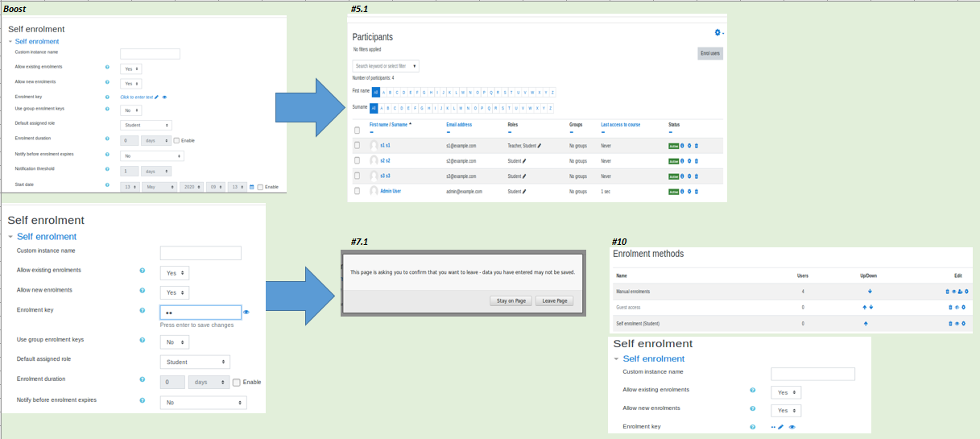Unenrol Admin User with trash icon

point(697,192)
